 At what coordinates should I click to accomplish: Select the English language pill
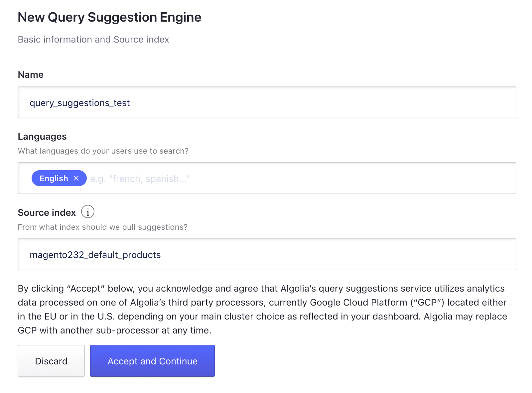[x=54, y=178]
